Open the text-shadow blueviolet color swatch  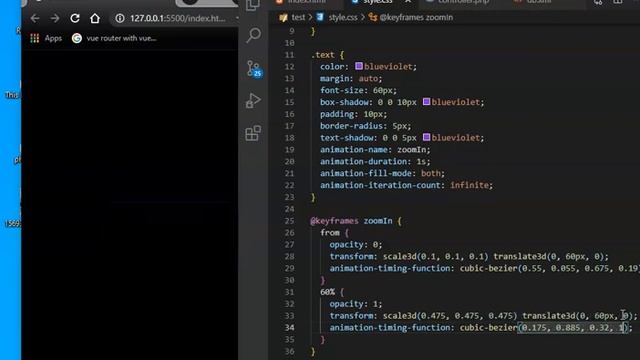[x=427, y=137]
